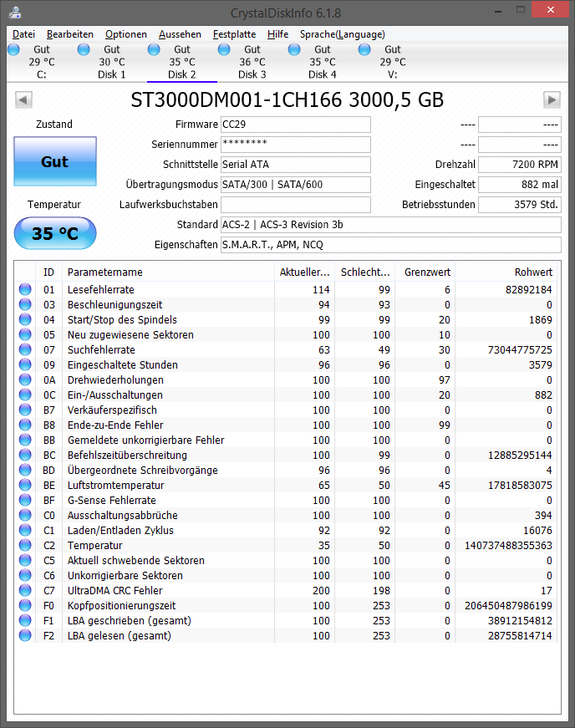Select the C: drive status orb
This screenshot has height=728, width=575.
(x=14, y=49)
